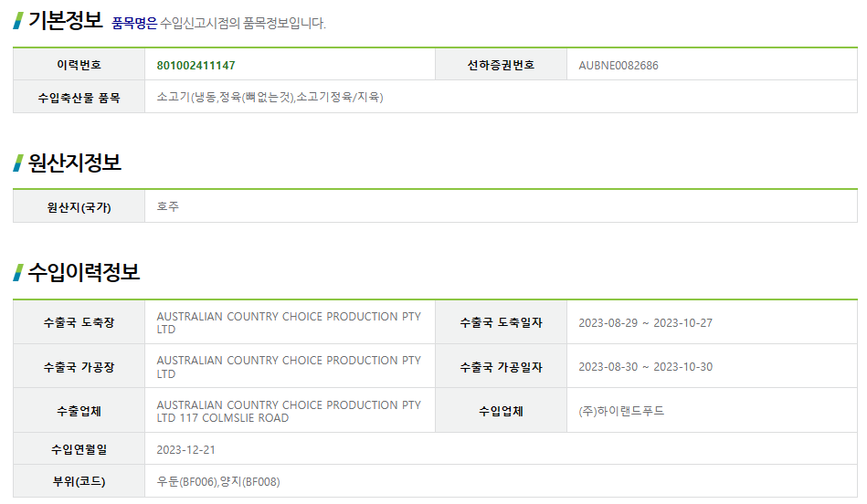Click the highlighted 뼈 word in product description
The image size is (867, 504).
click(x=249, y=97)
